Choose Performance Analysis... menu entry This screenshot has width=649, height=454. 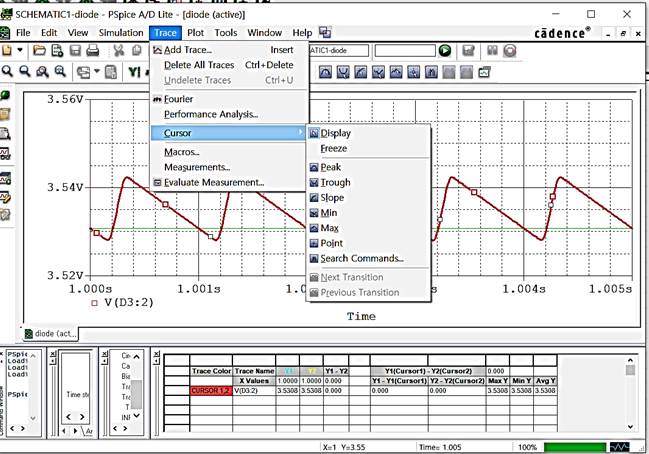[x=228, y=114]
